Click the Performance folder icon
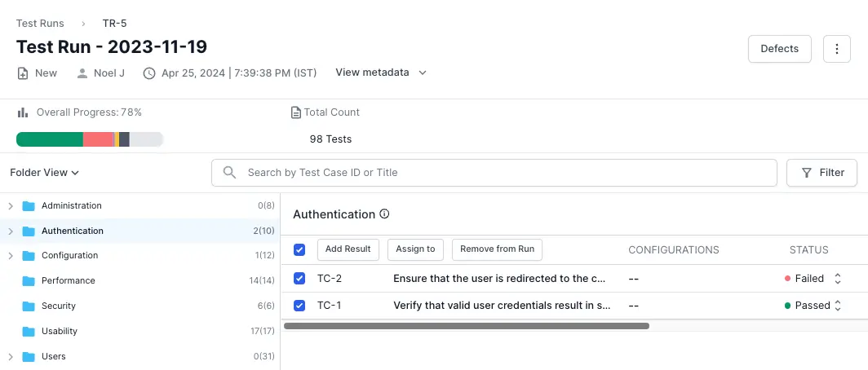This screenshot has width=868, height=370. coord(29,281)
